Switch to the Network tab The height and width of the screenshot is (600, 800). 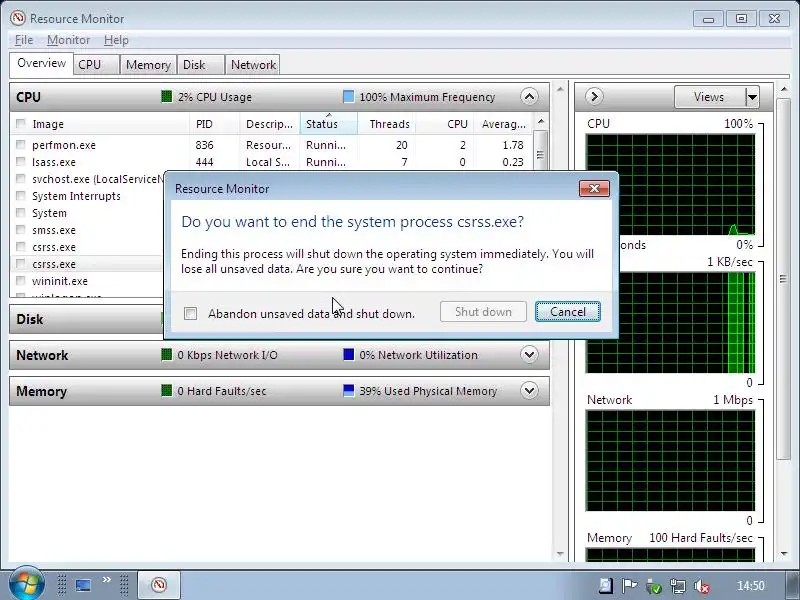coord(253,65)
